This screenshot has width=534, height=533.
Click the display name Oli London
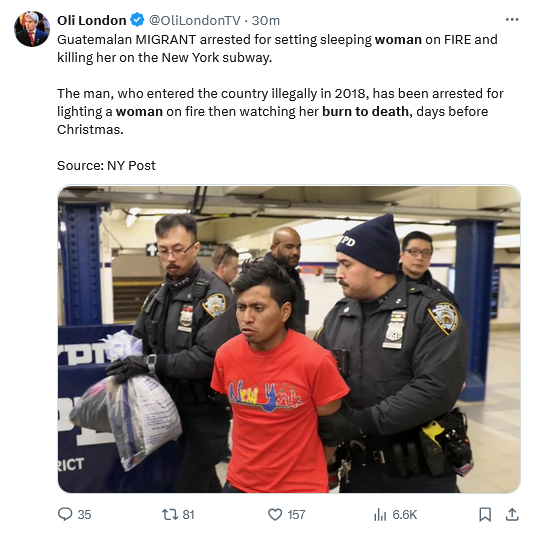[x=92, y=20]
